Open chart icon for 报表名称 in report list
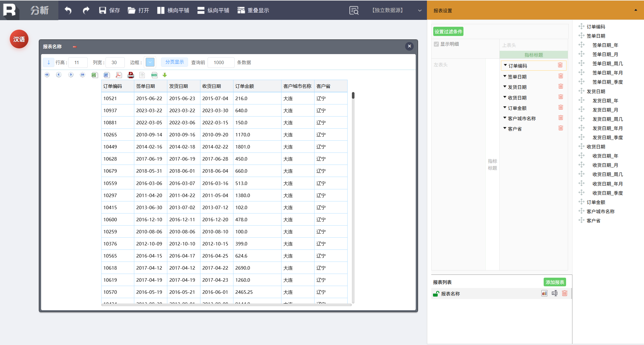Viewport: 644px width, 345px height. [544, 293]
